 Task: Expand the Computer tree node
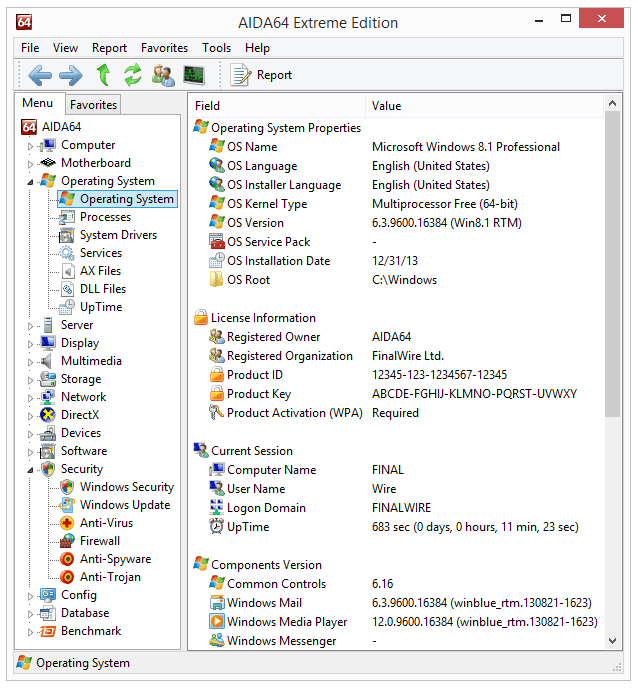pyautogui.click(x=30, y=146)
